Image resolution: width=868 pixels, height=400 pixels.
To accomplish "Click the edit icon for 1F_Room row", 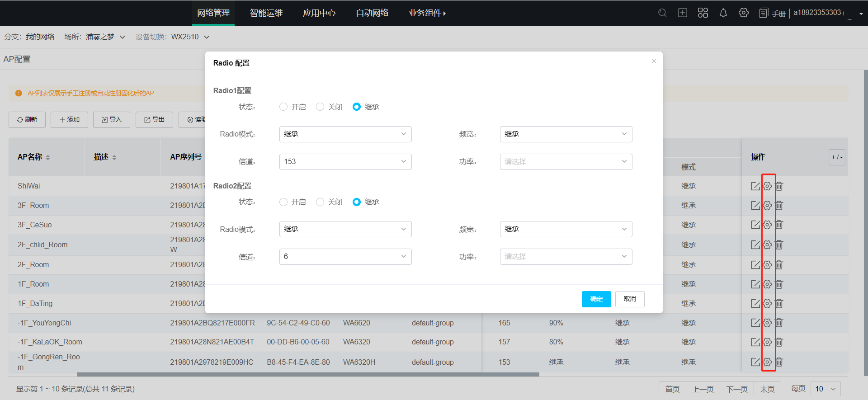I will coord(755,284).
